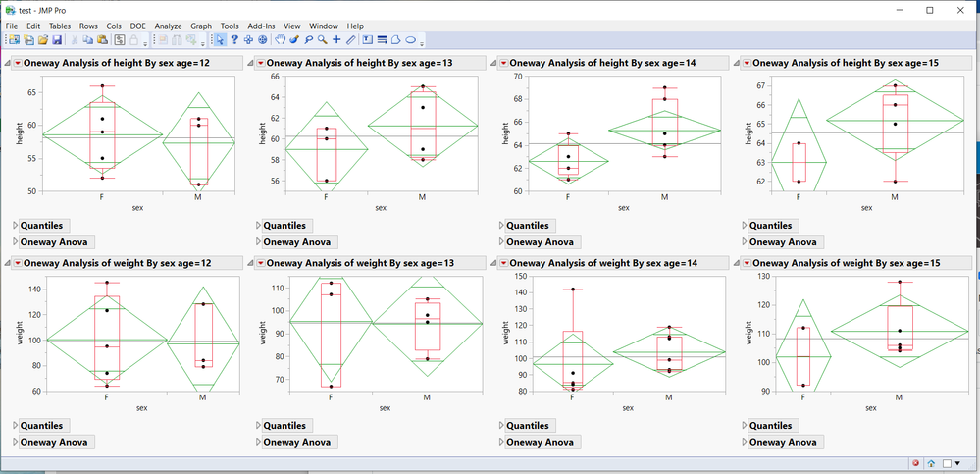Select the Line drawing tool
The height and width of the screenshot is (474, 980).
click(x=382, y=40)
